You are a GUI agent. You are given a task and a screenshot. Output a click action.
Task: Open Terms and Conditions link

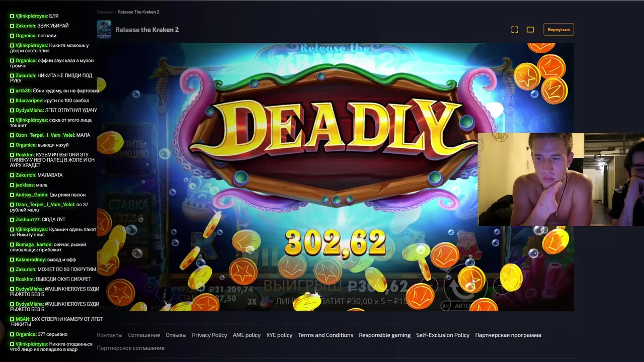point(326,335)
